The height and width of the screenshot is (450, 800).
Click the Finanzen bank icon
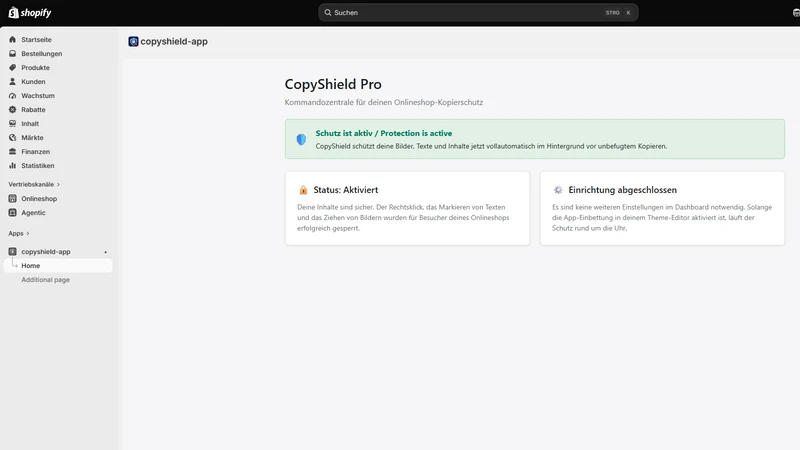click(13, 152)
